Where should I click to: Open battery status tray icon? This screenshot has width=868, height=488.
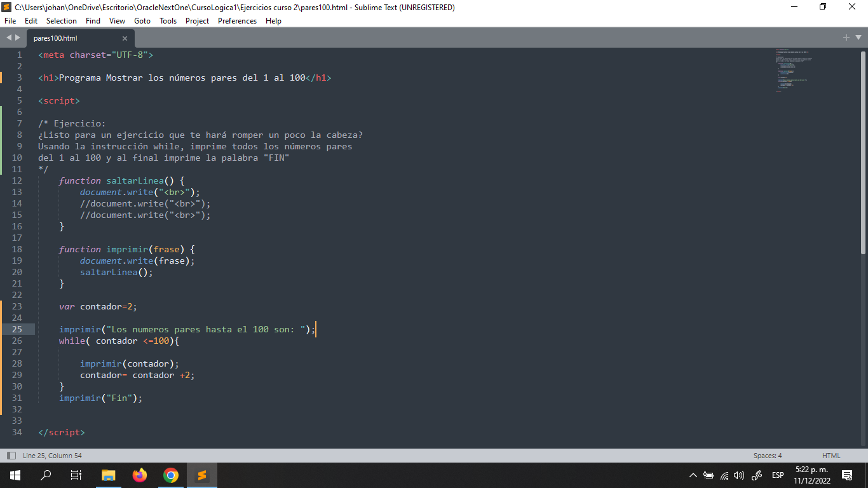pyautogui.click(x=709, y=475)
